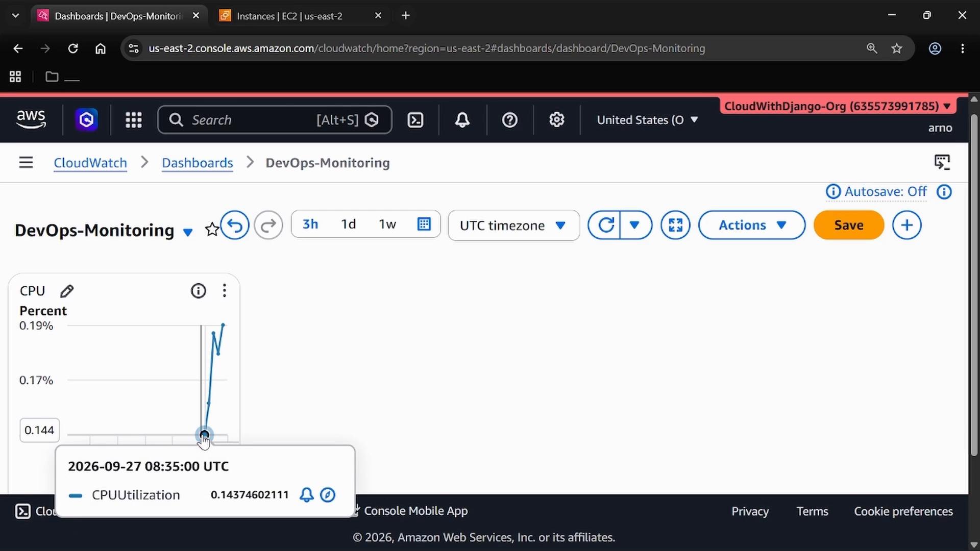
Task: Open Console Mobile App link
Action: coord(415,511)
